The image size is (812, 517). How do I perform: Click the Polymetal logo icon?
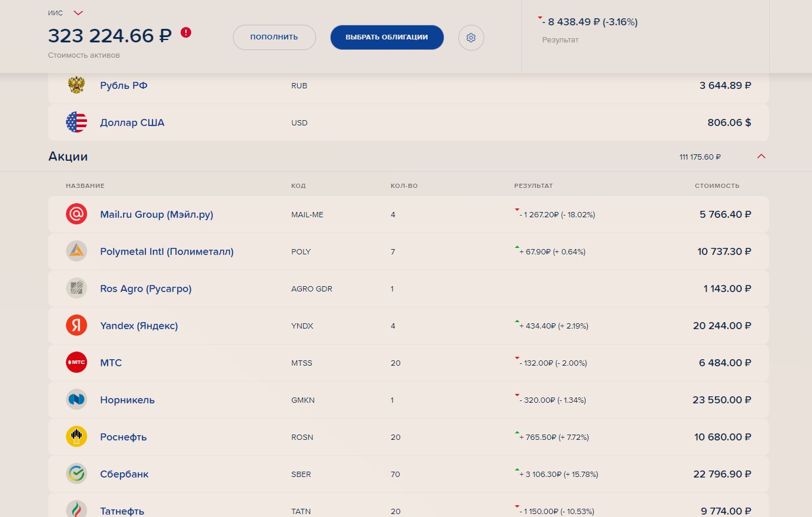pyautogui.click(x=76, y=251)
